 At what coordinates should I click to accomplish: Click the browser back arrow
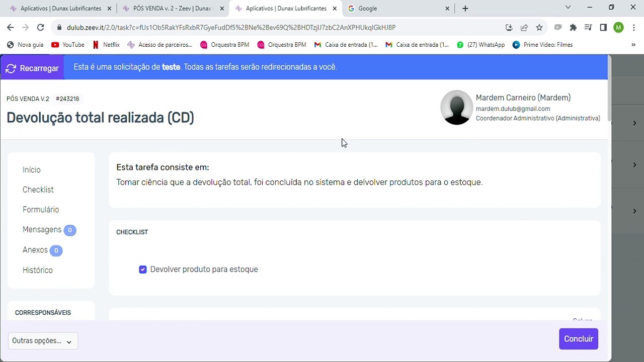11,28
